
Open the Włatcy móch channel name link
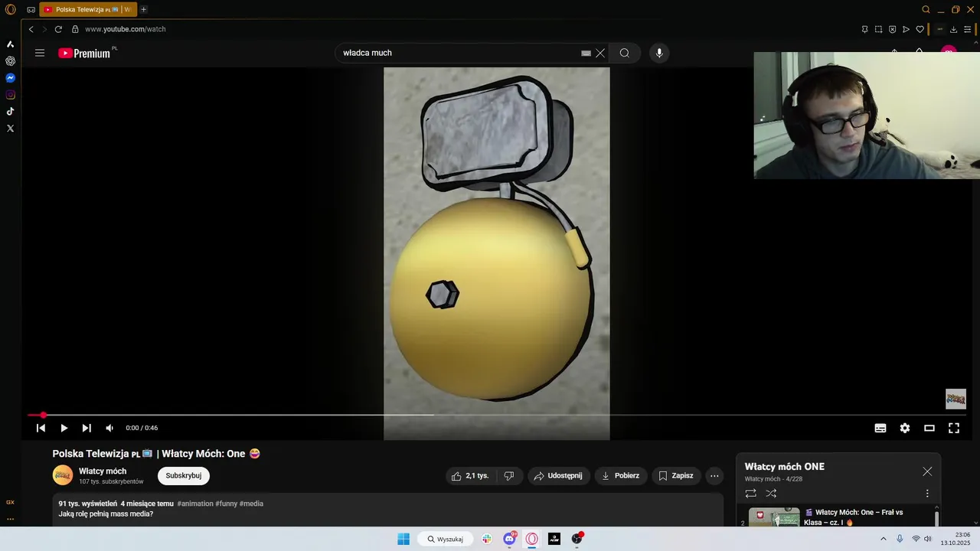pyautogui.click(x=103, y=471)
